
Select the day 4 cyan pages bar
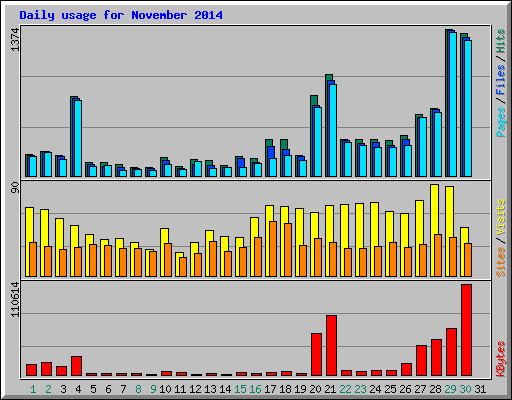tap(78, 138)
